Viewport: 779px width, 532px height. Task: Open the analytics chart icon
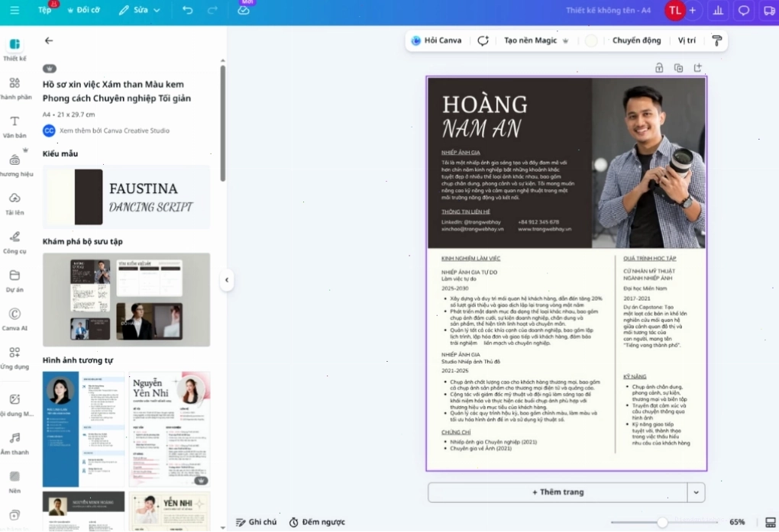(x=718, y=11)
